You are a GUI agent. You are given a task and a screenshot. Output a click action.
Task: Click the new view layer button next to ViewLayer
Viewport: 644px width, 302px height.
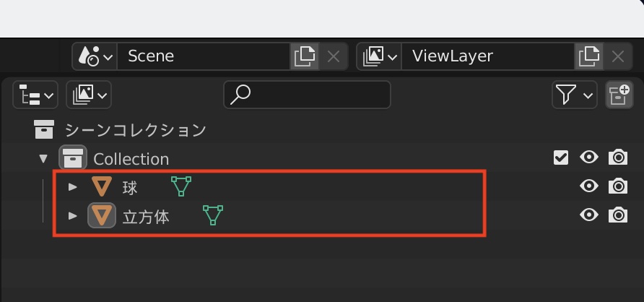click(x=588, y=56)
